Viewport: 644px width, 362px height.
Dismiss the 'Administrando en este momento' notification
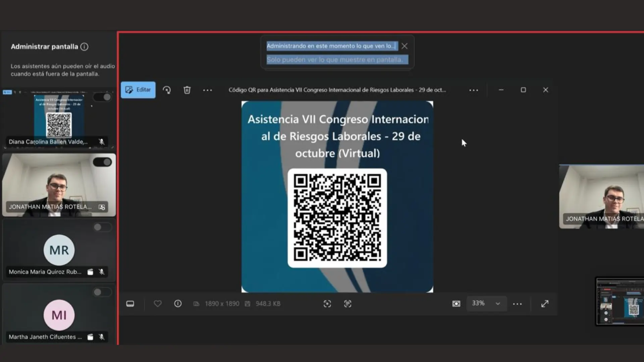[x=405, y=46]
